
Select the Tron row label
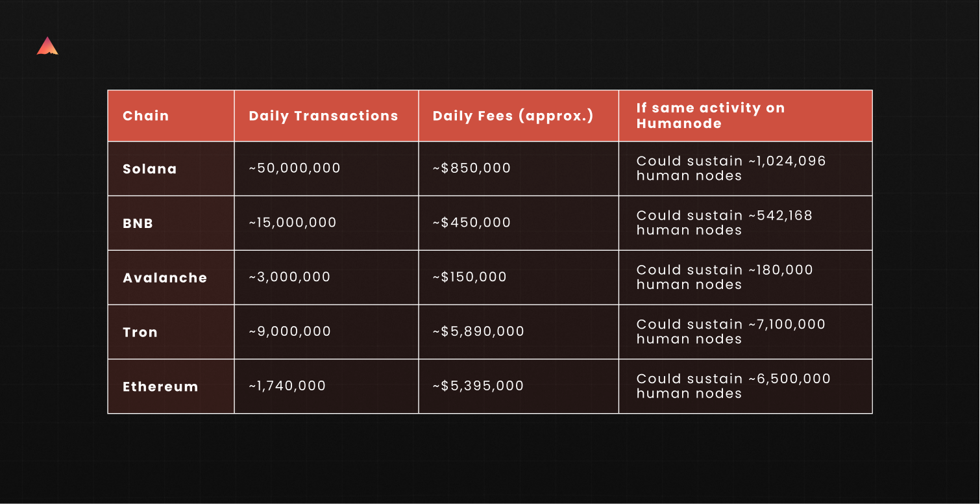(x=140, y=333)
